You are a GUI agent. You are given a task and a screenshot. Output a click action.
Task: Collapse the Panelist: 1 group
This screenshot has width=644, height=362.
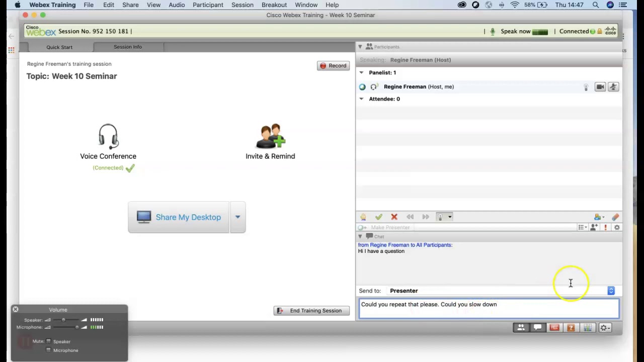361,73
